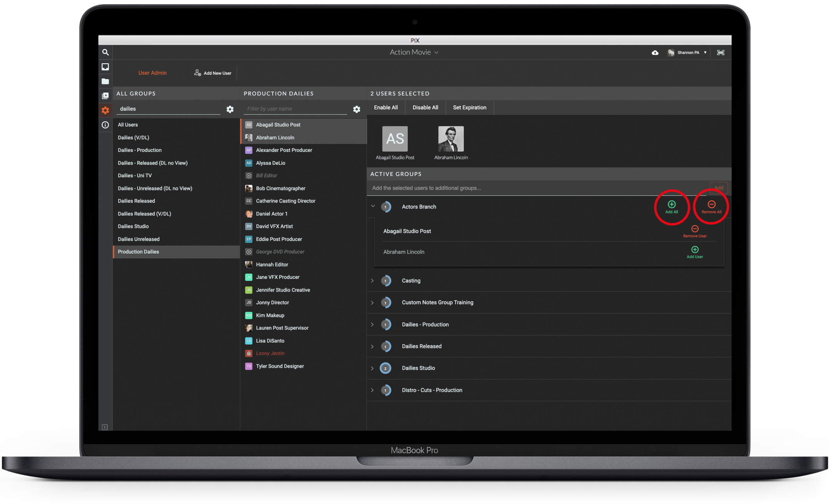Open the playlist media sidebar icon
This screenshot has width=830, height=504.
coord(105,96)
